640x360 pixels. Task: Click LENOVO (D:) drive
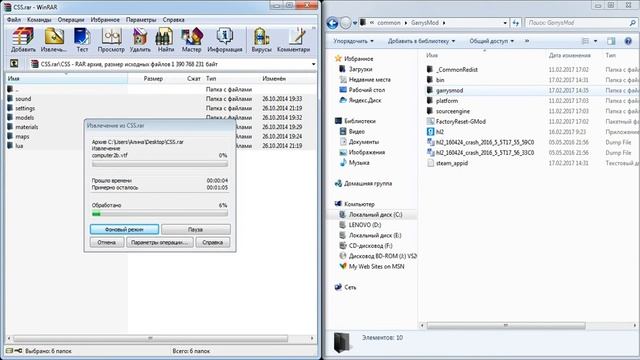coord(360,225)
